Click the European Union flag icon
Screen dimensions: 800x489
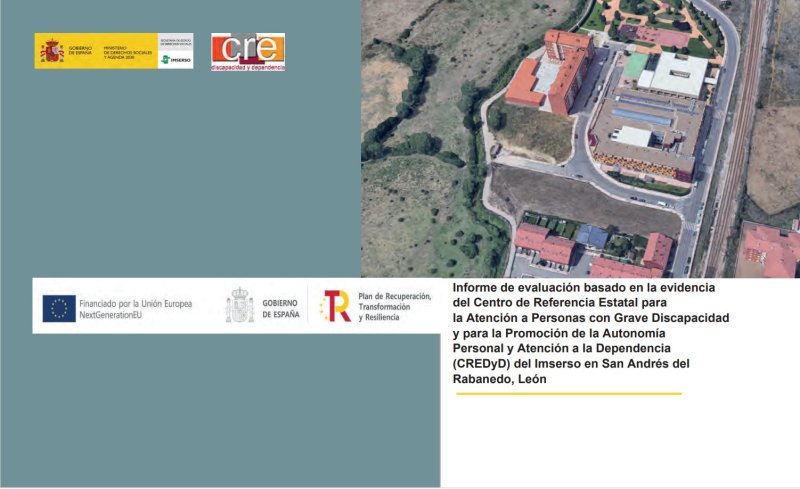point(59,308)
